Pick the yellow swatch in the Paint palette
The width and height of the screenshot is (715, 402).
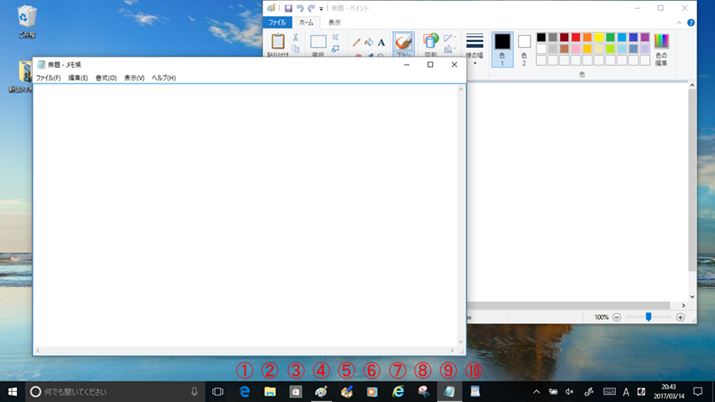point(599,37)
